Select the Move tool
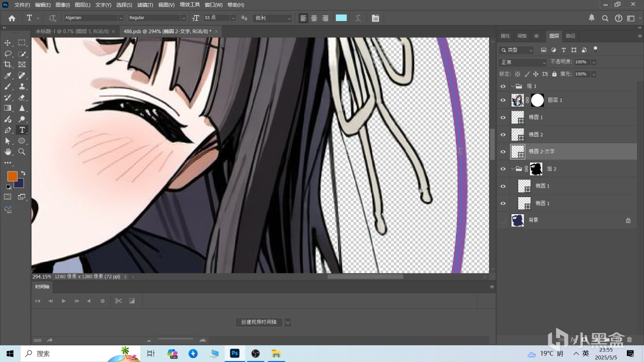 pyautogui.click(x=8, y=43)
